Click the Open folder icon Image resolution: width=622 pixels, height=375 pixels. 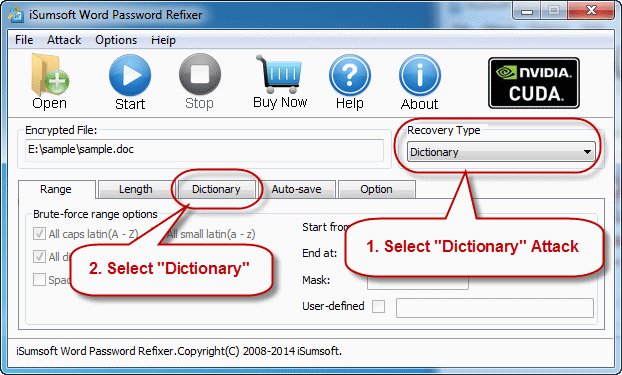[x=50, y=75]
